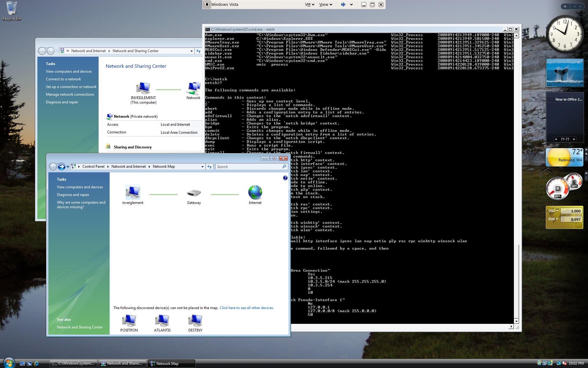Click the Back arrow in Network and Sharing Center
Viewport: 588px width, 368px height.
(x=42, y=51)
